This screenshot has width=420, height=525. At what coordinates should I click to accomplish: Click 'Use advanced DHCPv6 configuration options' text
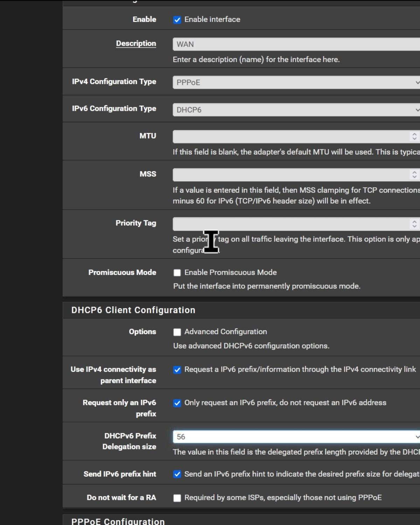click(x=251, y=346)
